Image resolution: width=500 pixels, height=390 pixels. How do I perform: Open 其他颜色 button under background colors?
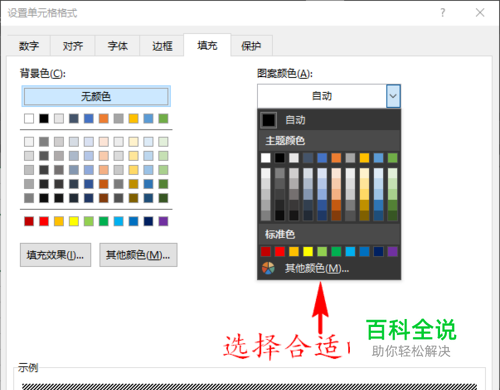point(138,255)
